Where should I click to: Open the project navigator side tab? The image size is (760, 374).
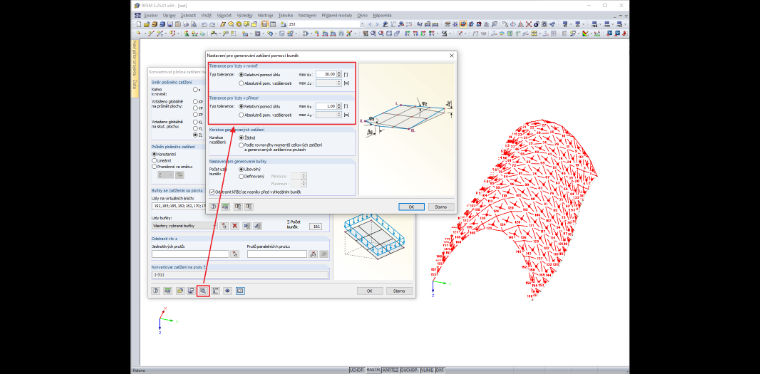(135, 69)
